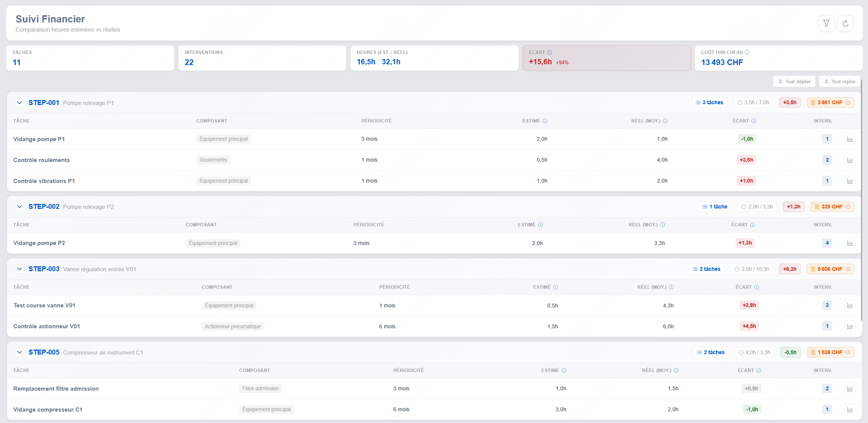This screenshot has height=423, width=868.
Task: Open chart for Contrôle roulements row
Action: click(850, 160)
